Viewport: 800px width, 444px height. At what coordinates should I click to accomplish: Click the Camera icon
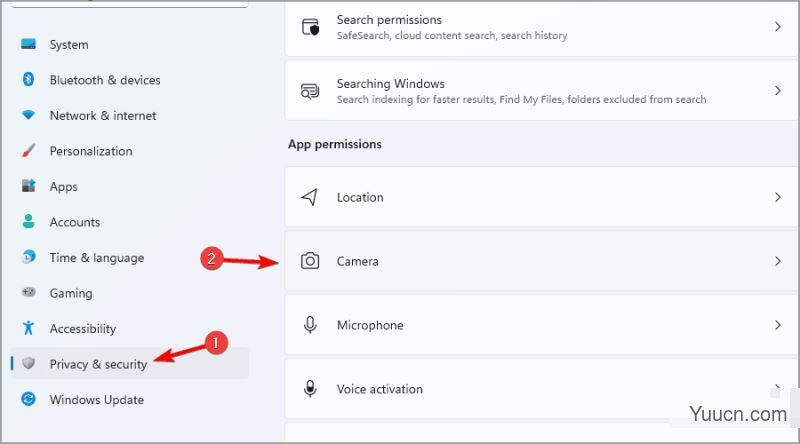coord(310,261)
